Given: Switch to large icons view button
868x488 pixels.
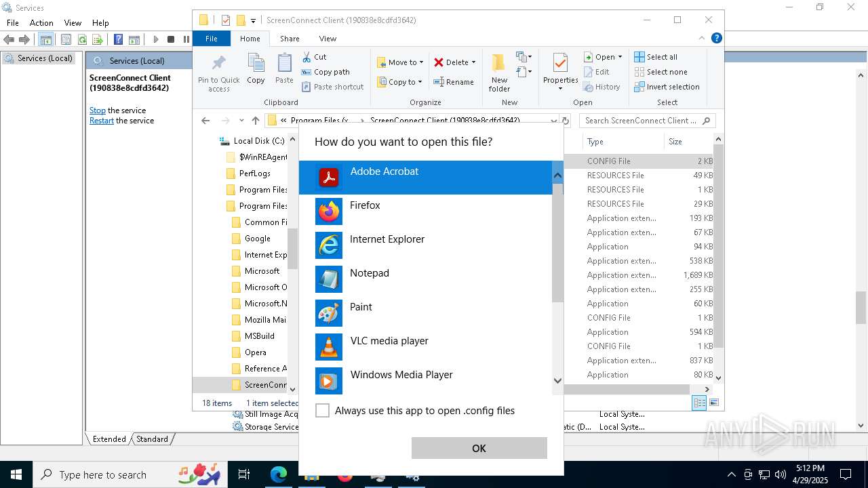Looking at the screenshot, I should click(713, 403).
